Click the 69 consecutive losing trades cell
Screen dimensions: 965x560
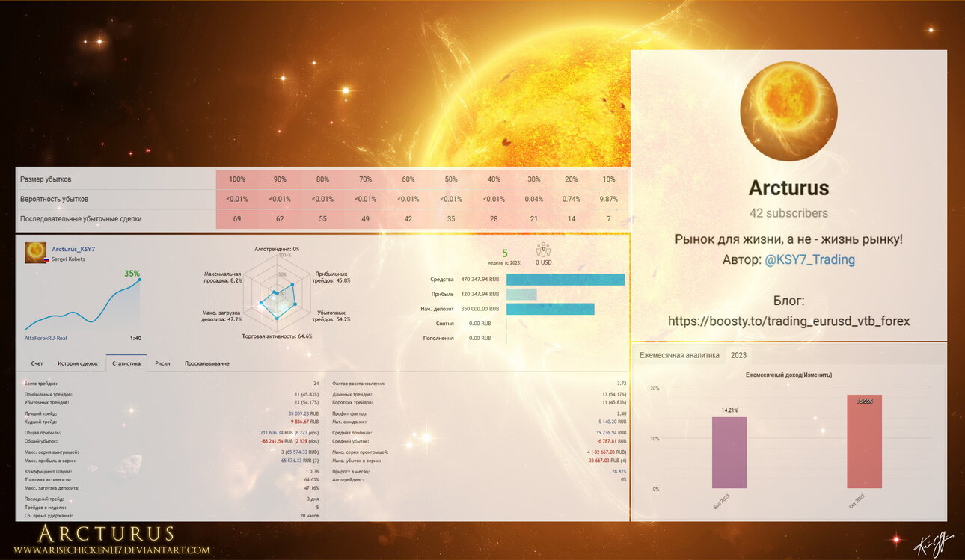tap(237, 219)
